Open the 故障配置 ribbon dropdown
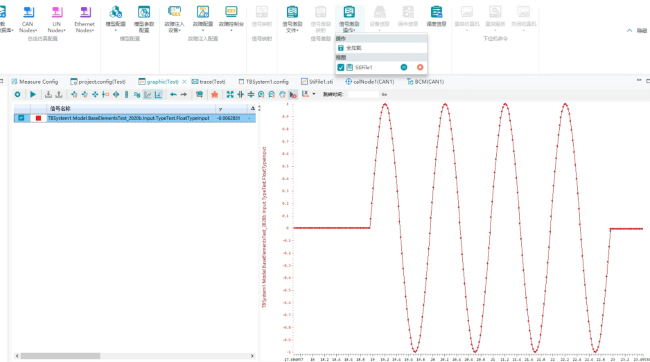The image size is (650, 362). (x=203, y=19)
